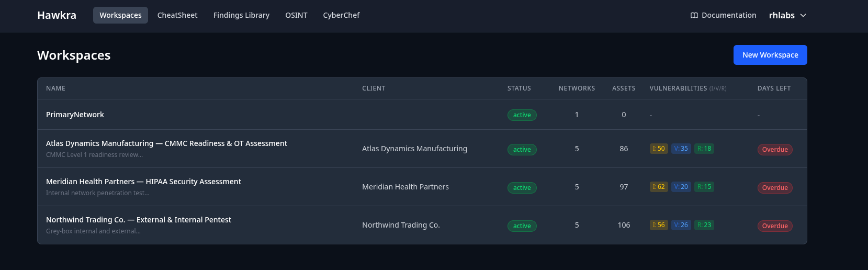The width and height of the screenshot is (868, 270).
Task: Click the active badge in Meridian Health row
Action: [522, 188]
